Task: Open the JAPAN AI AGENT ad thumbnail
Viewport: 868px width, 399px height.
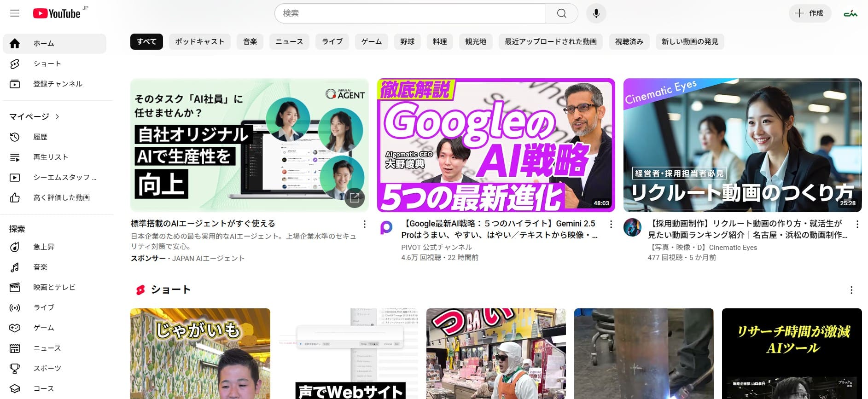Action: click(249, 145)
